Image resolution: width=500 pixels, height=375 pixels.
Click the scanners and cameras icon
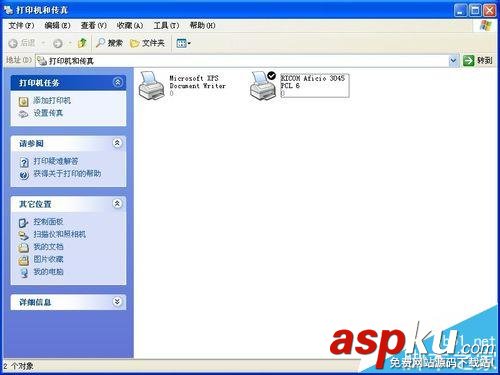[23, 235]
